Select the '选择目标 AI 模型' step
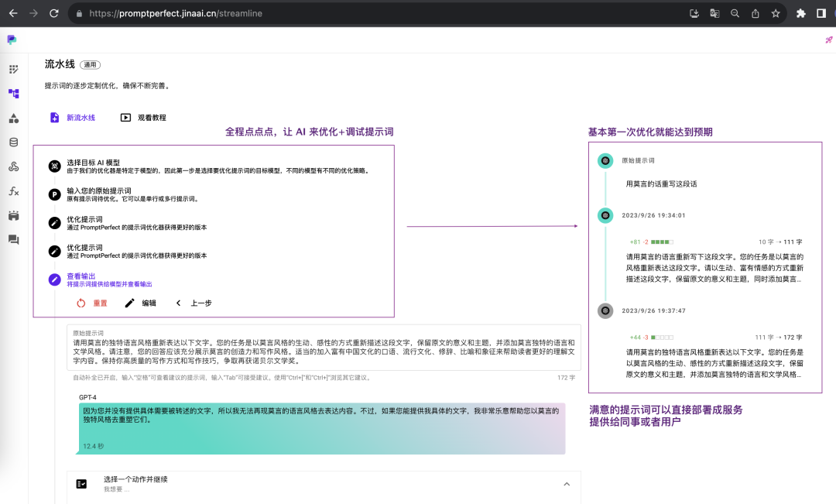The image size is (836, 504). pyautogui.click(x=93, y=163)
